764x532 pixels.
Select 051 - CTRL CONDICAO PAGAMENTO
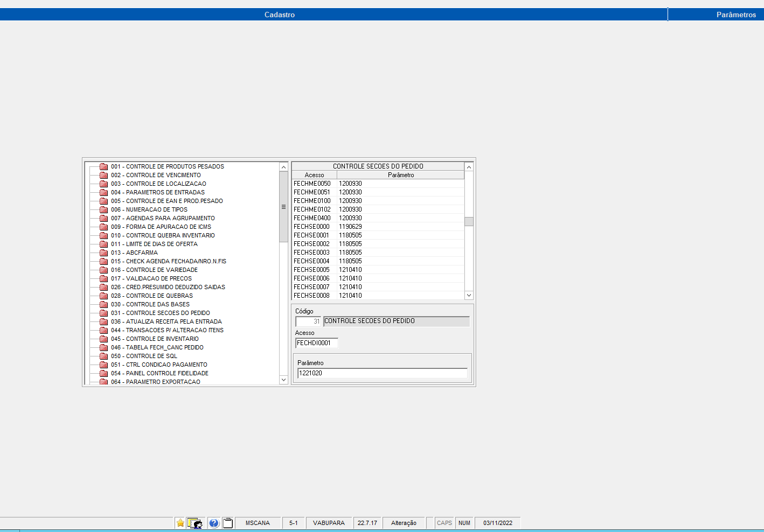coord(159,365)
